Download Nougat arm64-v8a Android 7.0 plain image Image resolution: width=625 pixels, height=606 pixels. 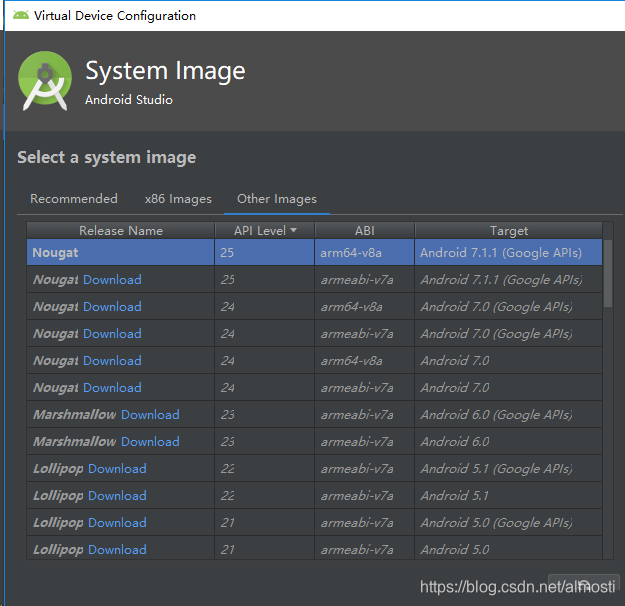click(x=112, y=361)
